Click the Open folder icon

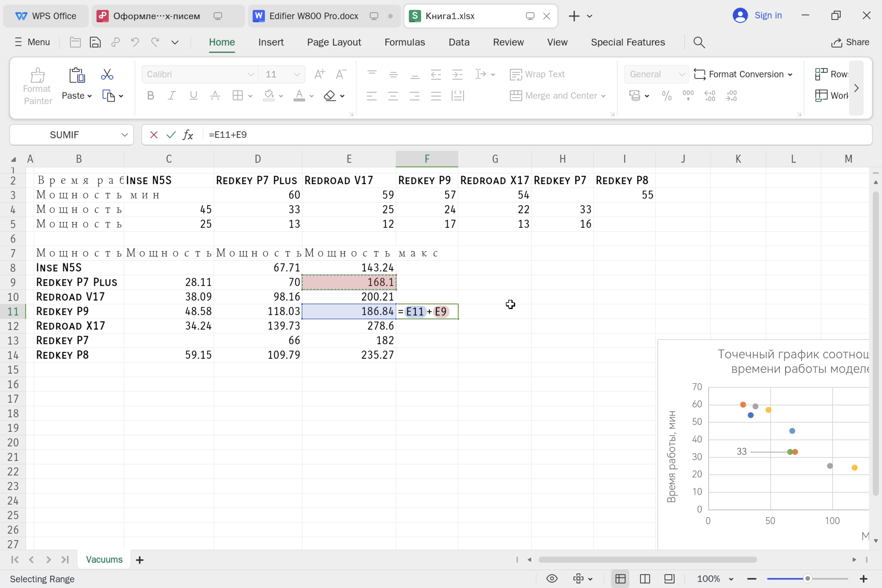pyautogui.click(x=75, y=42)
